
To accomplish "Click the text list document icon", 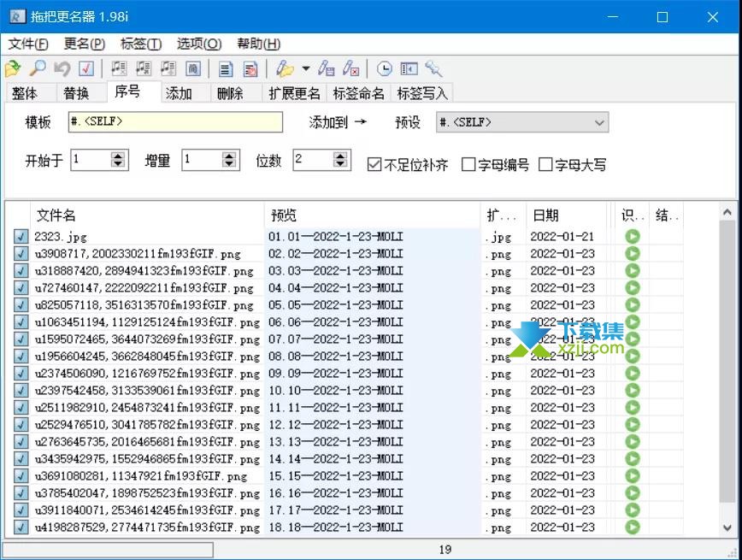I will pyautogui.click(x=226, y=69).
